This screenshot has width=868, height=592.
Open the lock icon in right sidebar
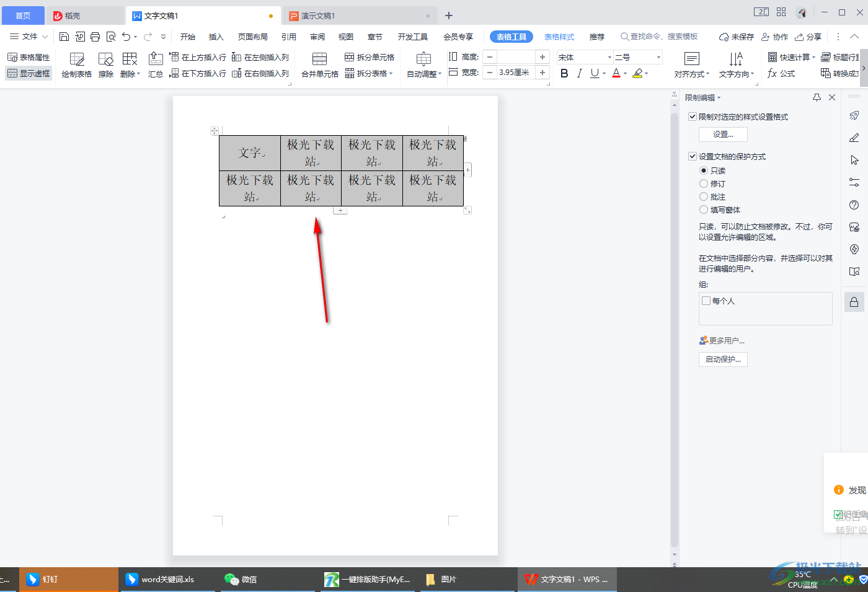[x=854, y=302]
